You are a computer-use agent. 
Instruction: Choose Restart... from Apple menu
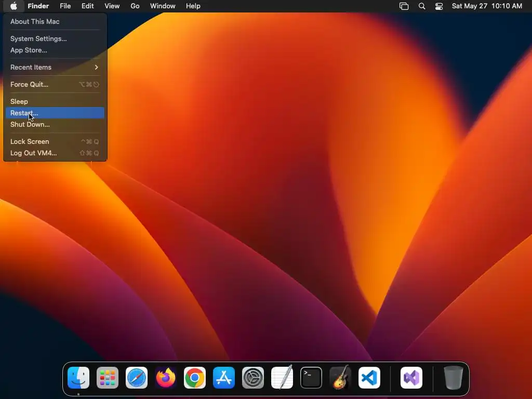click(55, 113)
